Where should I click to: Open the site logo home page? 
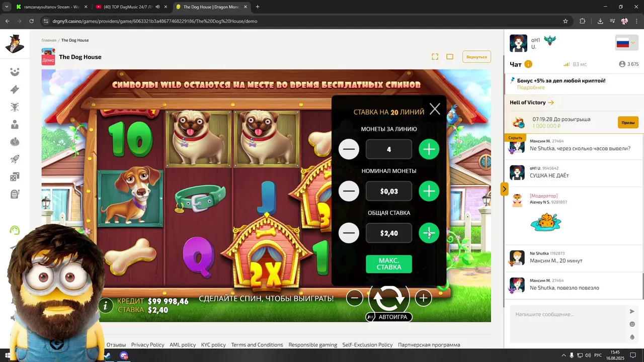click(15, 44)
